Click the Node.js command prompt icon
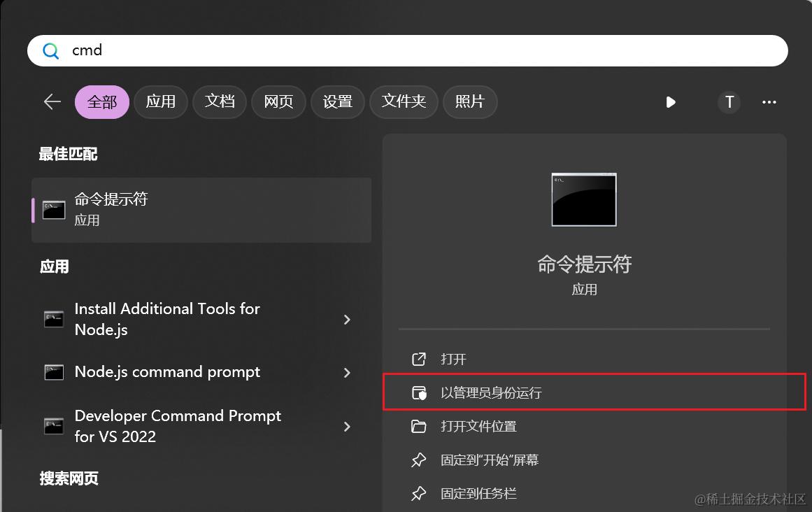 (x=54, y=372)
